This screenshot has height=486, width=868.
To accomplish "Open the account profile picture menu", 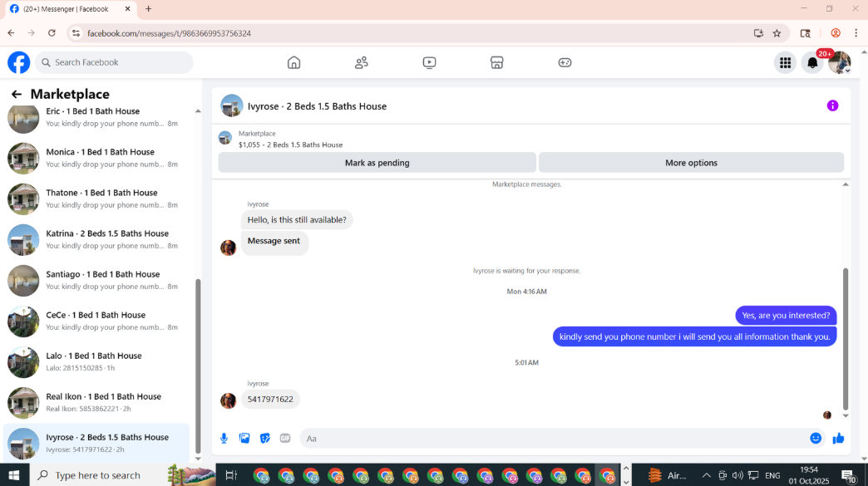I will [839, 62].
